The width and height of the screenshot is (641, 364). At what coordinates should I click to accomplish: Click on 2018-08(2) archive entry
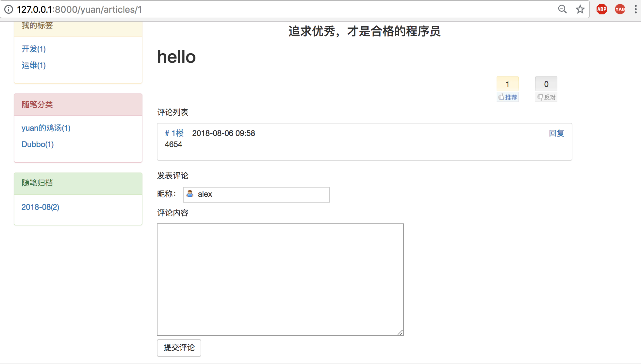40,207
